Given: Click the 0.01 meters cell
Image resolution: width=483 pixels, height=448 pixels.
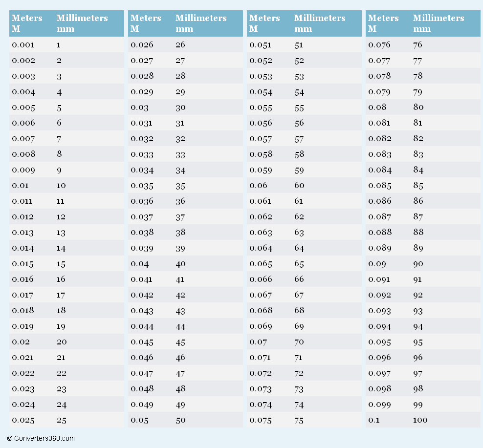Looking at the screenshot, I should click(21, 186).
